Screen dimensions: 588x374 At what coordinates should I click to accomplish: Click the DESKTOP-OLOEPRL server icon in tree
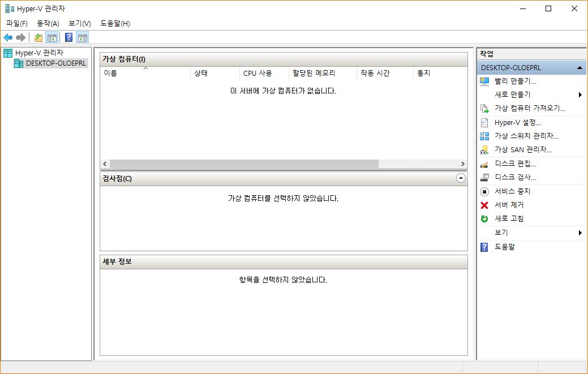(18, 63)
